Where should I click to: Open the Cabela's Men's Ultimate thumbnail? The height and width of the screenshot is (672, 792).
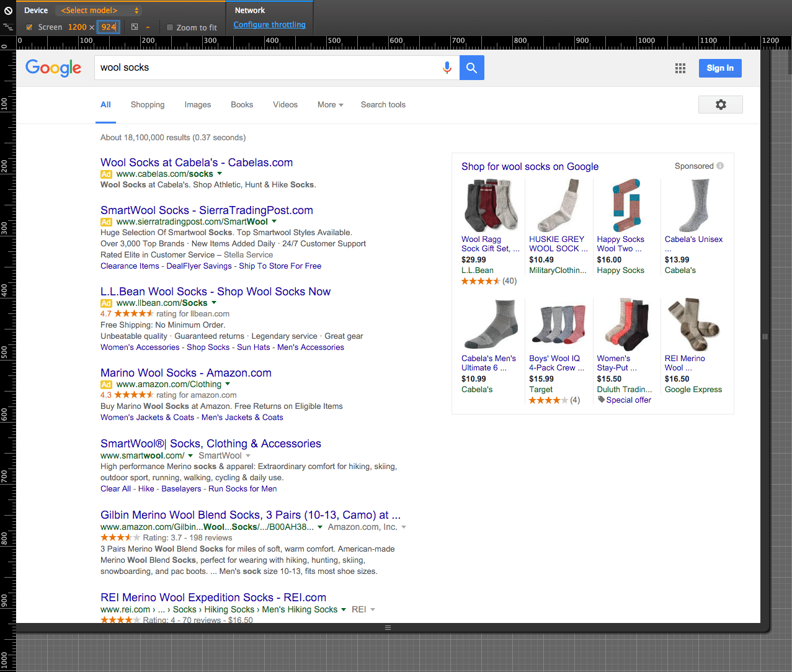tap(491, 325)
